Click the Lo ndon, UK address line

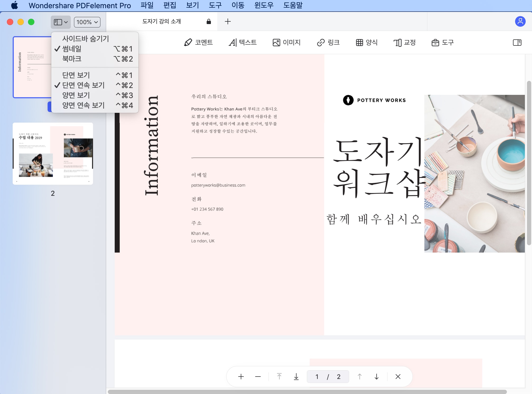click(x=203, y=241)
